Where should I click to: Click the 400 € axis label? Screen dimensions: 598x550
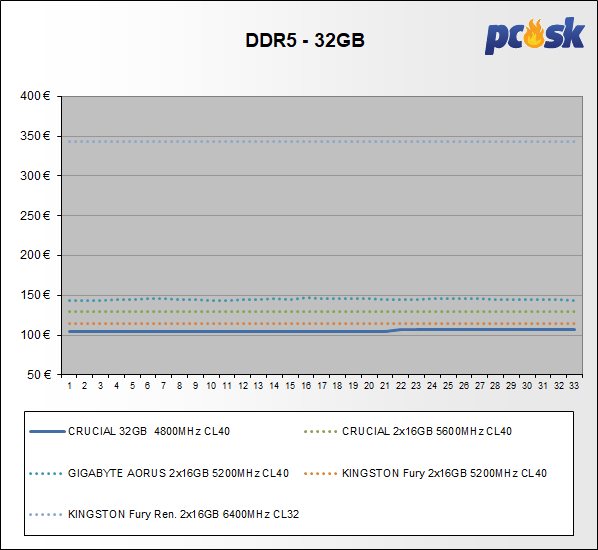(x=35, y=96)
